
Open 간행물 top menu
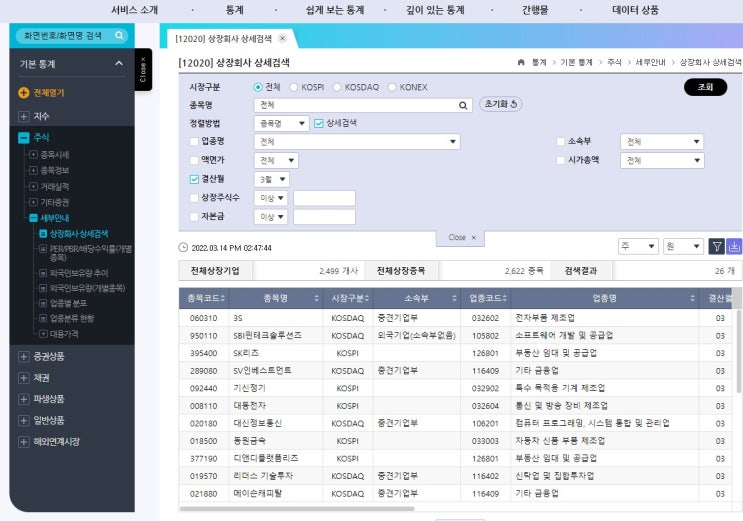[x=535, y=10]
